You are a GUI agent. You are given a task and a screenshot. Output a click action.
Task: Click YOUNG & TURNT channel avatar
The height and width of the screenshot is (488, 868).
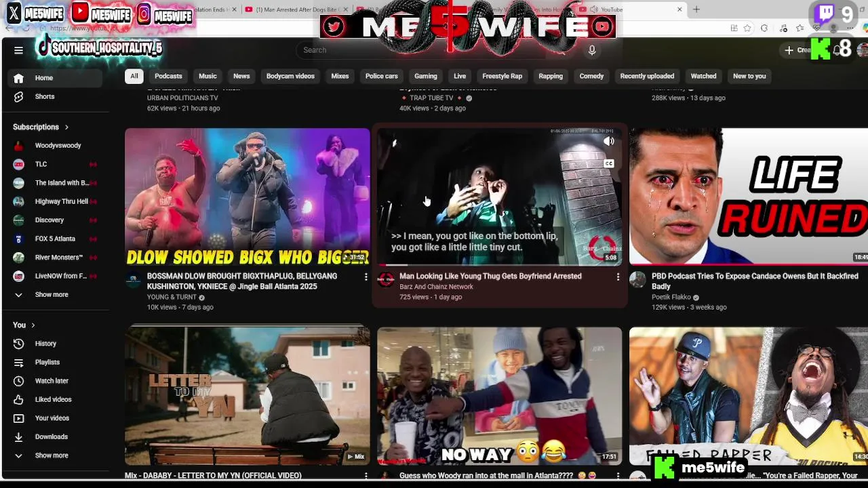tap(134, 280)
